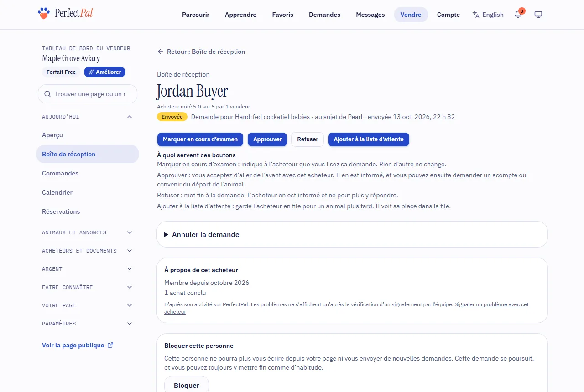This screenshot has height=392, width=584.
Task: Click the Refuser button
Action: click(308, 139)
